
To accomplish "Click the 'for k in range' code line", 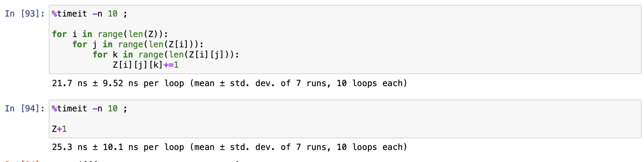I will [166, 55].
